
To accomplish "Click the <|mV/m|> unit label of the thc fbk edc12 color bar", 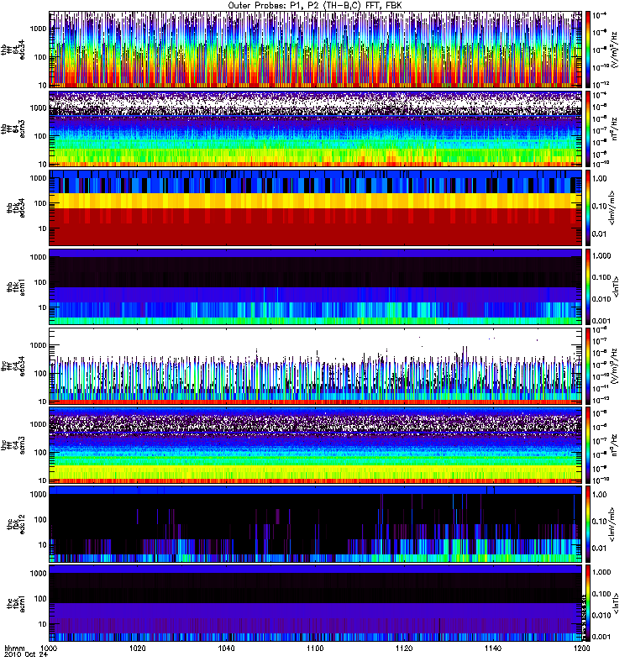I will click(612, 524).
